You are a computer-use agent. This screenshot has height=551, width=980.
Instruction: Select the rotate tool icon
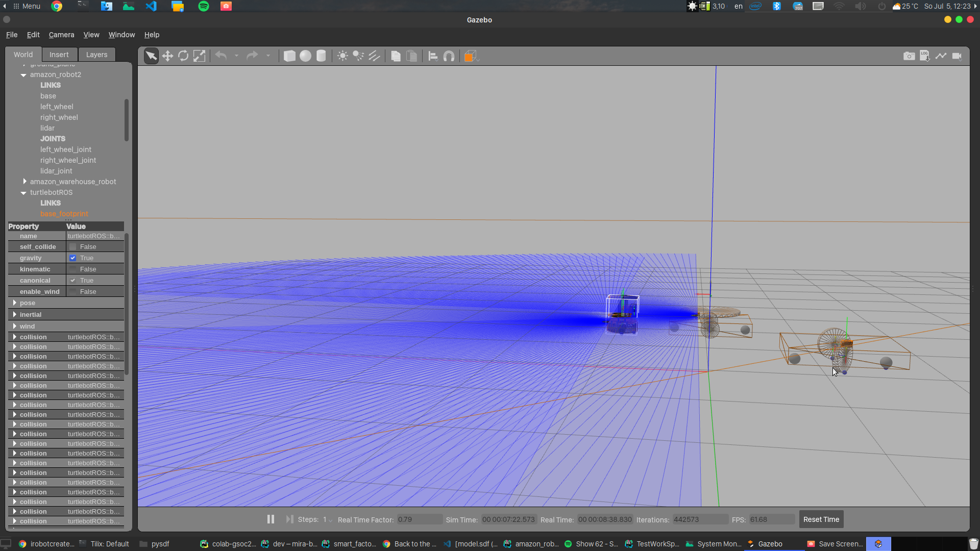coord(183,56)
